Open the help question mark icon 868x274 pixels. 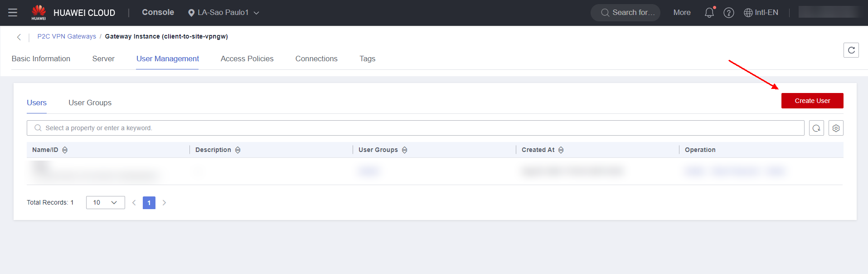(x=728, y=13)
